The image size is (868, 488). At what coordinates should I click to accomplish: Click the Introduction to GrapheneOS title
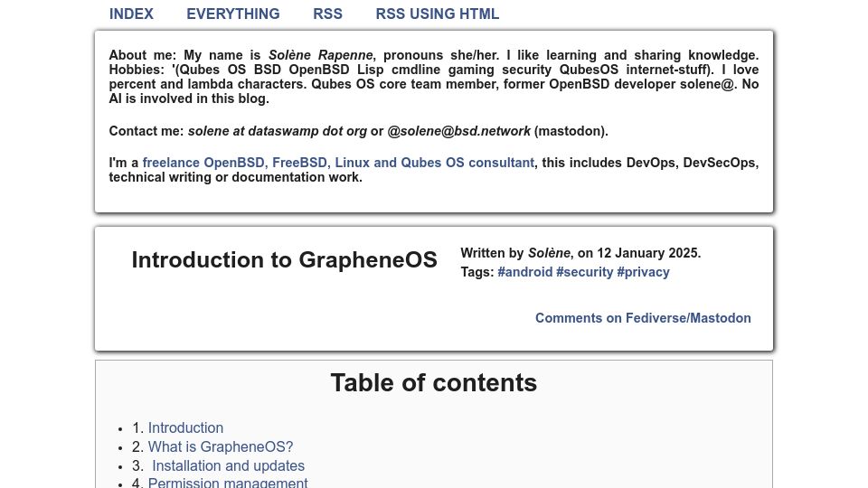(x=285, y=260)
